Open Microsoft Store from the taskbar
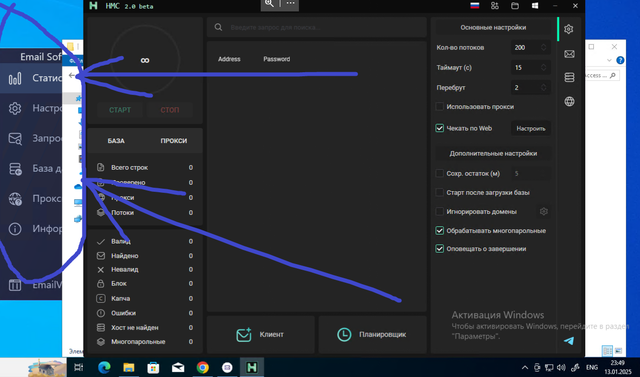This screenshot has width=640, height=377. (153, 368)
